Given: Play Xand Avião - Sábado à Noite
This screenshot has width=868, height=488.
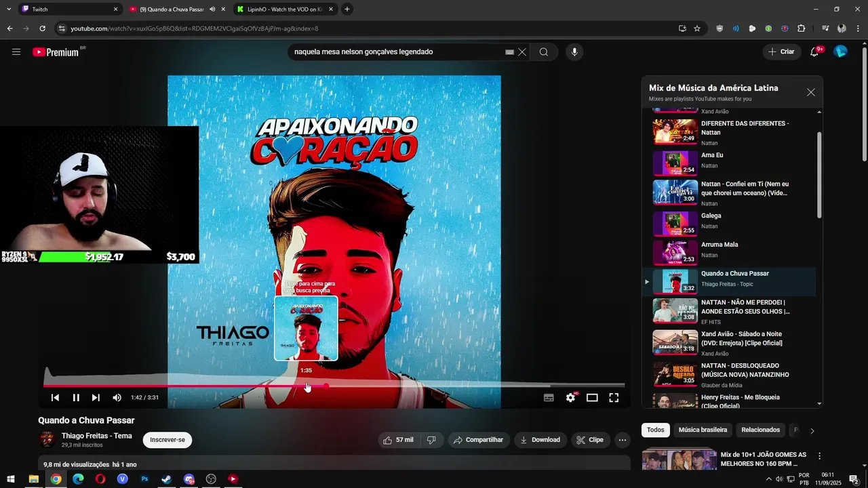Looking at the screenshot, I should tap(729, 343).
